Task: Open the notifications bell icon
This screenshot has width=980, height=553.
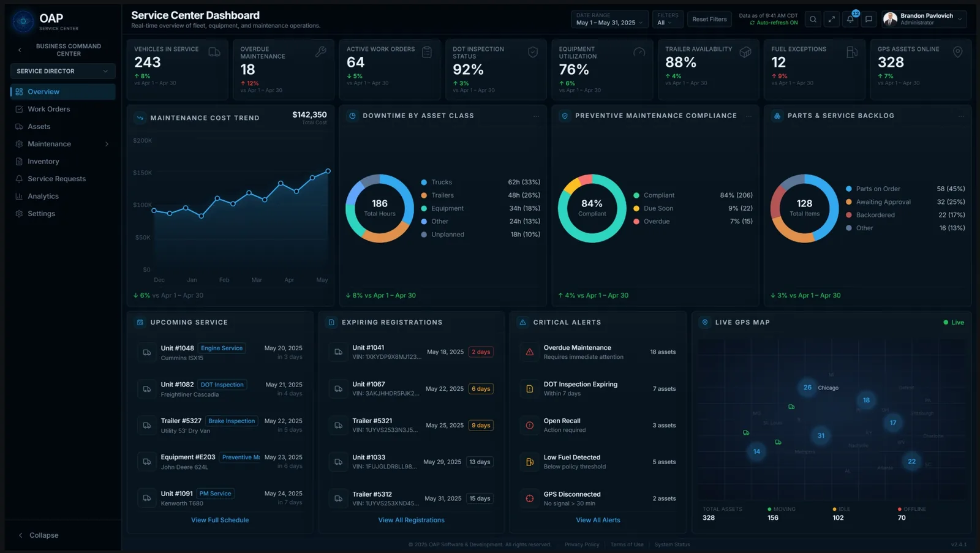Action: [850, 20]
